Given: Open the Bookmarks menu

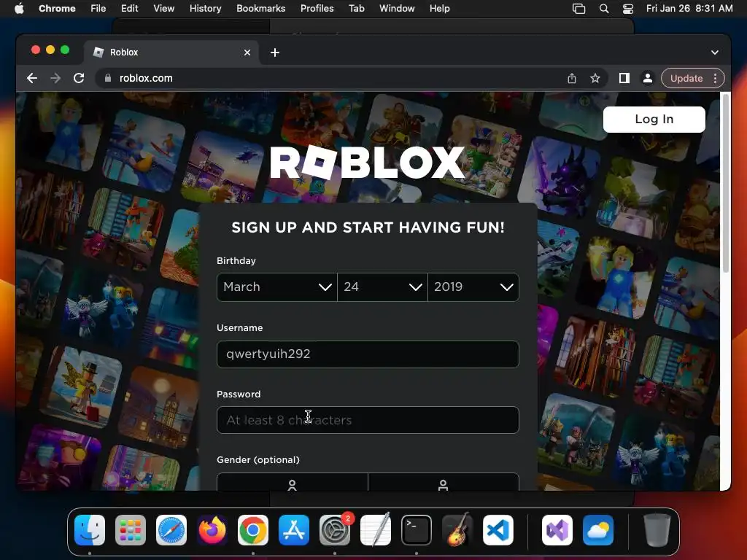Looking at the screenshot, I should 261,9.
